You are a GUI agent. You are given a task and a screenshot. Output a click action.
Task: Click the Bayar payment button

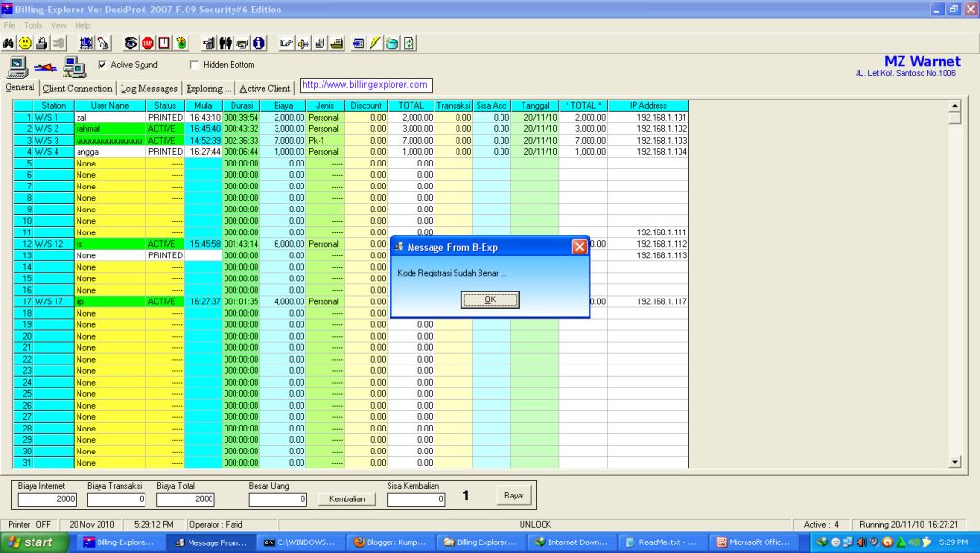[x=514, y=496]
